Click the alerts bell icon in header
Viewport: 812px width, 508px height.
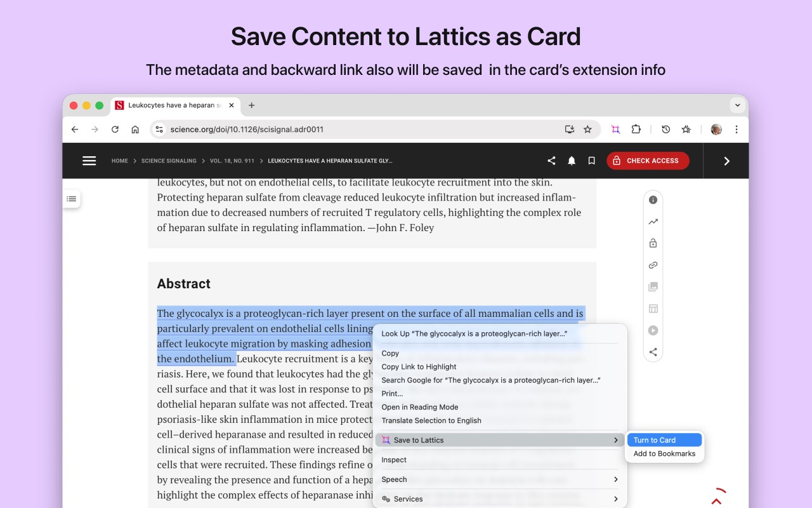[x=572, y=161]
